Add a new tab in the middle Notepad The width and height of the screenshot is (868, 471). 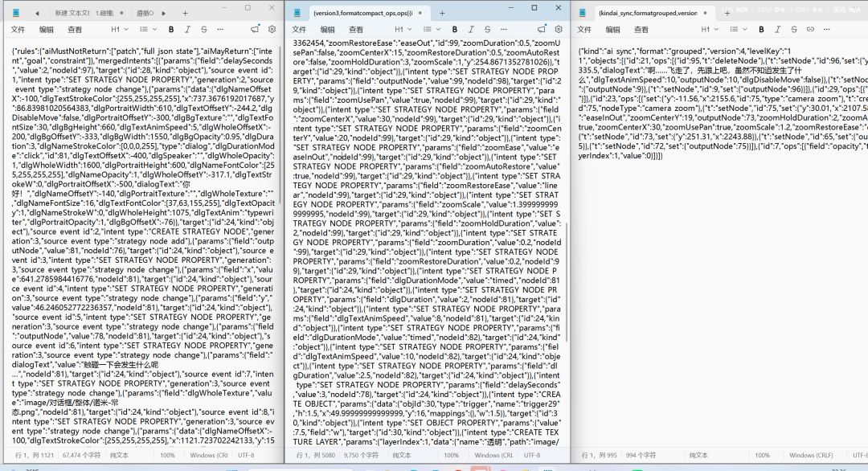click(x=442, y=13)
